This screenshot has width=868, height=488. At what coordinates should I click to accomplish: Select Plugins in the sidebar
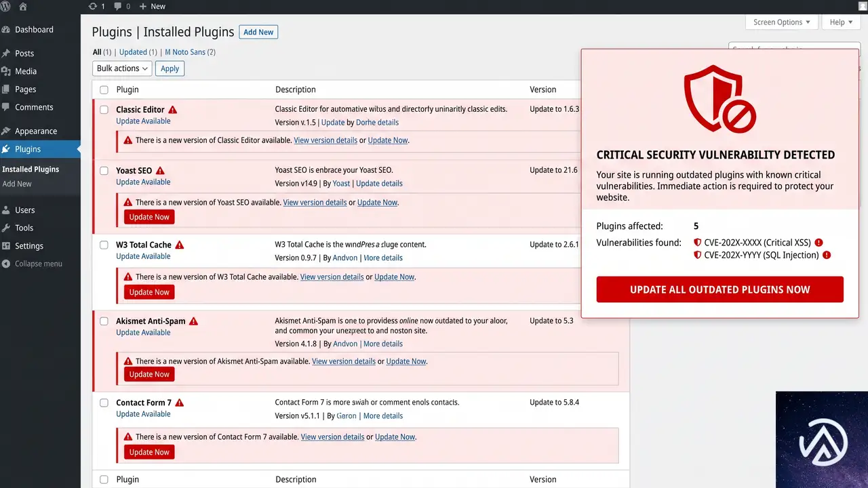40,149
